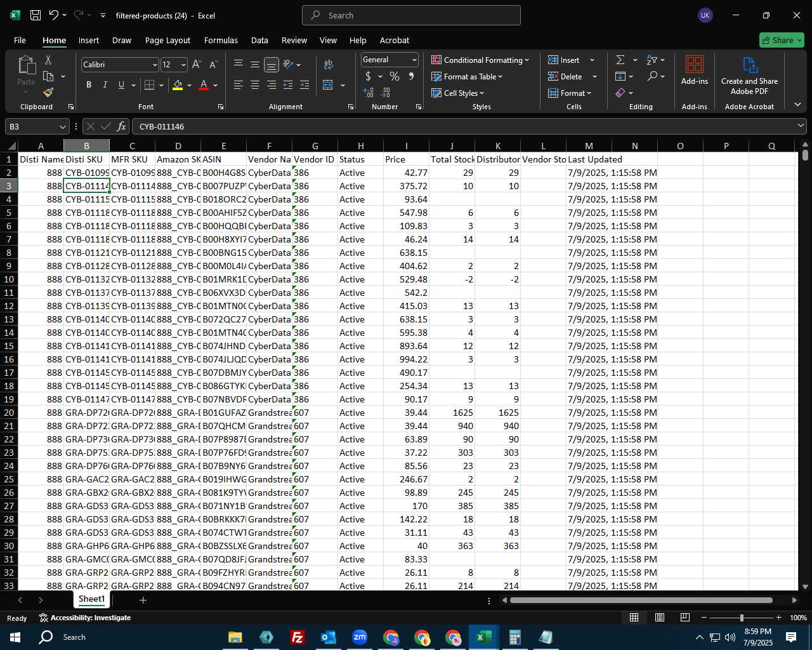Click the AutoSum sigma icon
Image resolution: width=812 pixels, height=650 pixels.
point(620,60)
